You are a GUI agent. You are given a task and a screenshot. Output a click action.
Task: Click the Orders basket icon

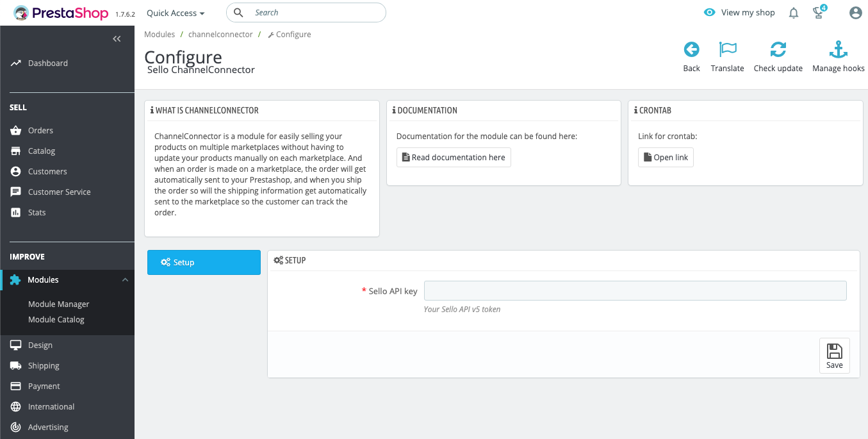click(x=15, y=130)
